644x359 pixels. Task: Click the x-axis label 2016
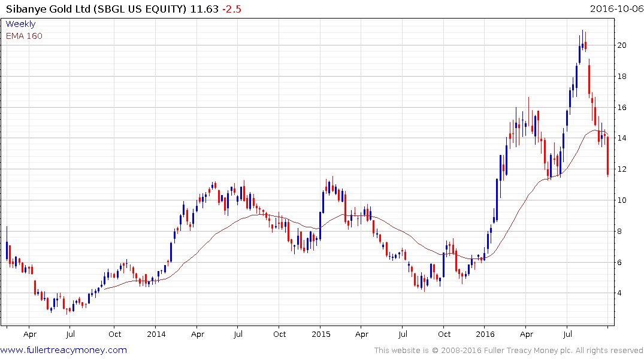[x=485, y=334]
